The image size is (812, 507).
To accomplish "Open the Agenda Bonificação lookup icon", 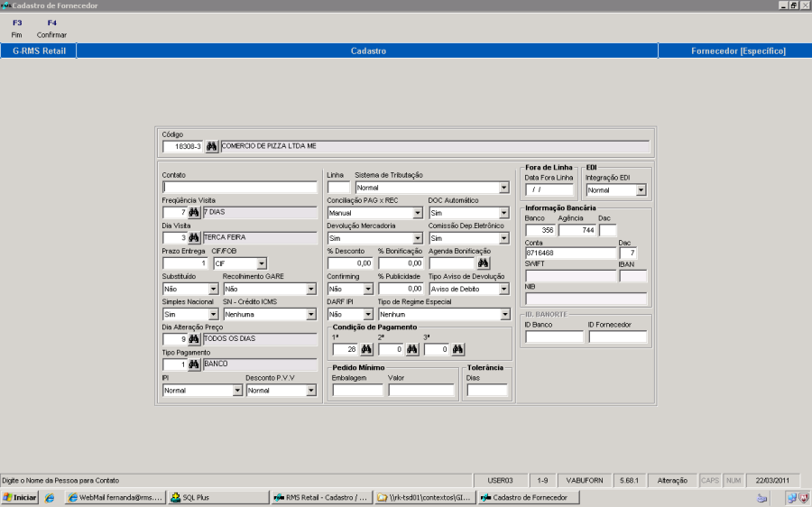I will [x=483, y=263].
